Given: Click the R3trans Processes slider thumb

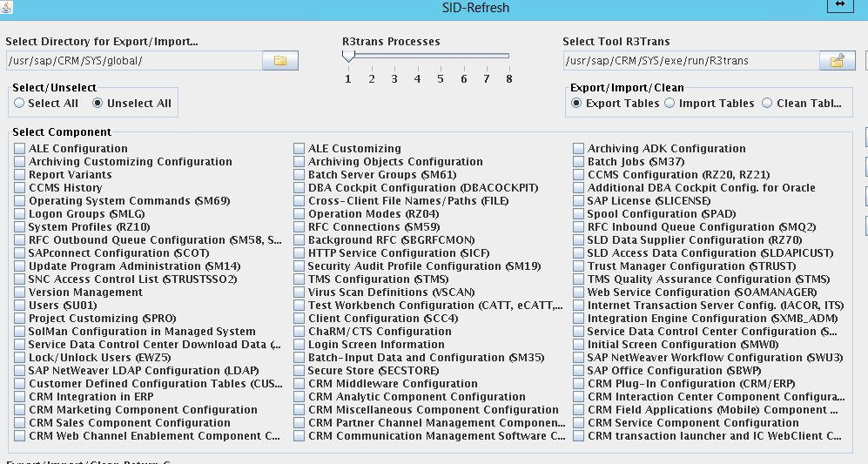Looking at the screenshot, I should [348, 56].
